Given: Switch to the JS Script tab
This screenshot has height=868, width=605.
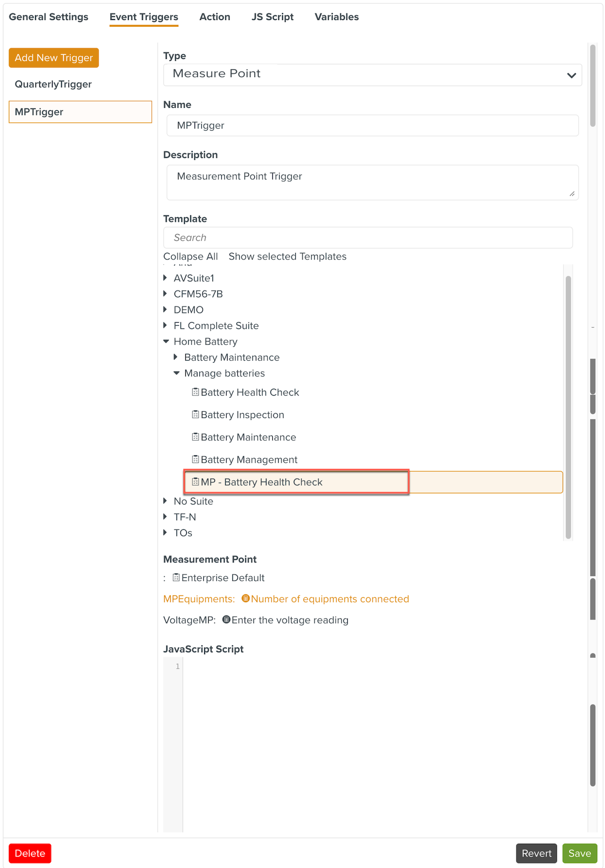Looking at the screenshot, I should pos(272,17).
